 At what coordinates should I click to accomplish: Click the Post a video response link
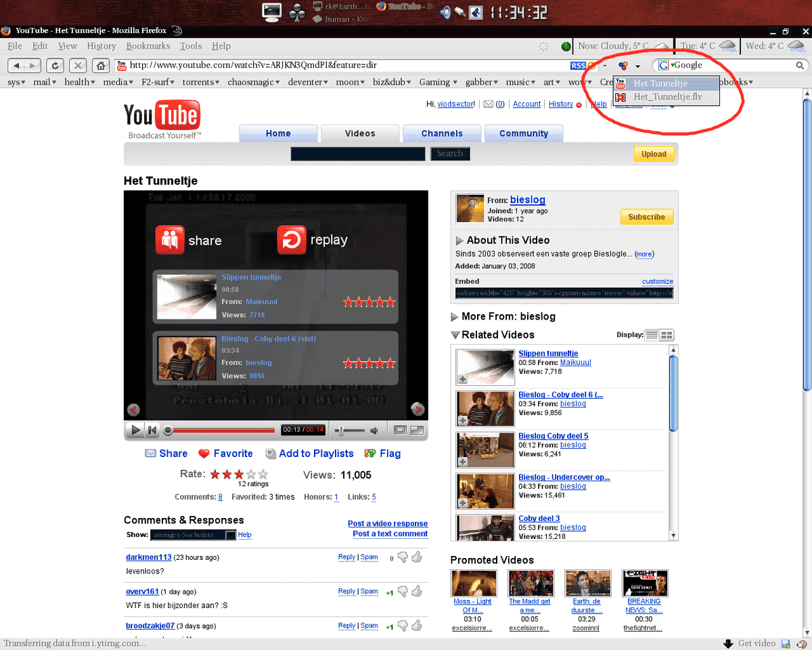coord(388,523)
